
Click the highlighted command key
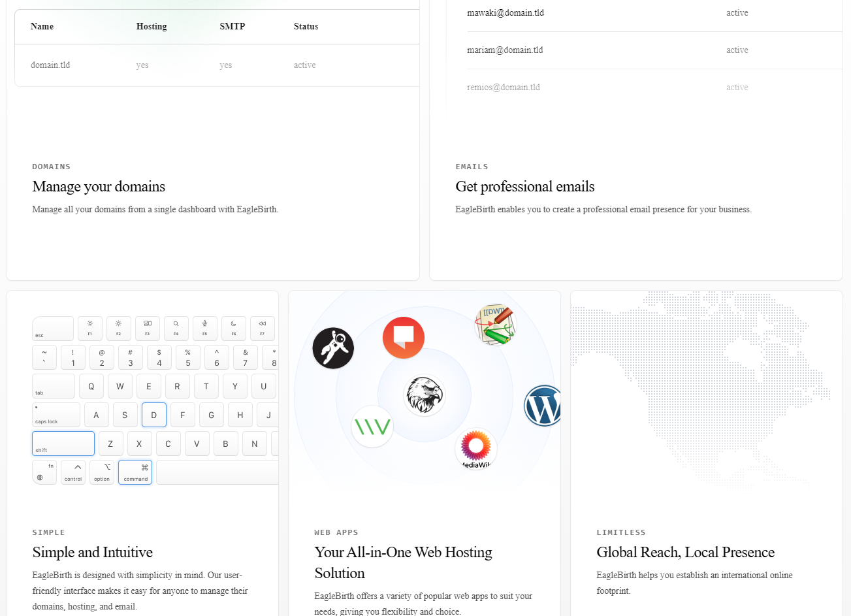click(135, 472)
